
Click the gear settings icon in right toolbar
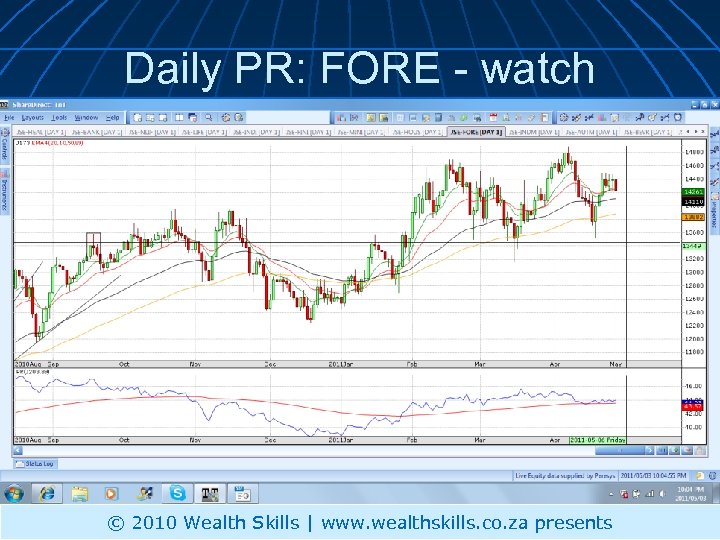(x=564, y=118)
